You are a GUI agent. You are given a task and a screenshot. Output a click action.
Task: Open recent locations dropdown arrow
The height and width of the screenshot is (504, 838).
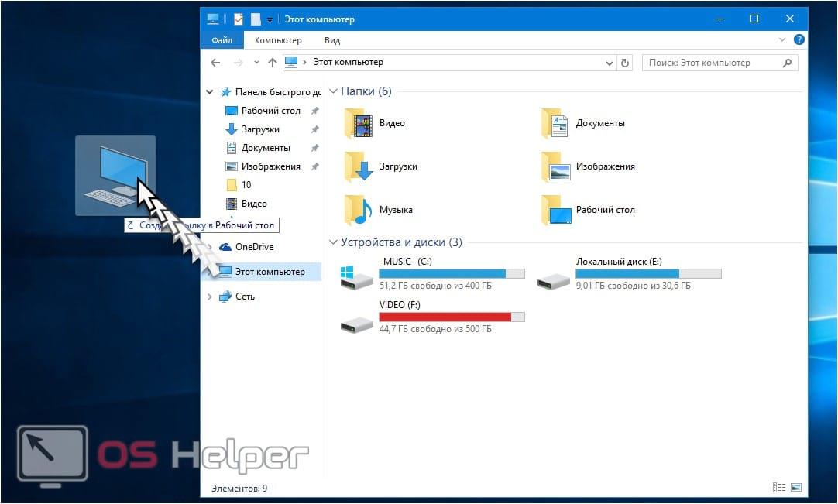tap(256, 63)
